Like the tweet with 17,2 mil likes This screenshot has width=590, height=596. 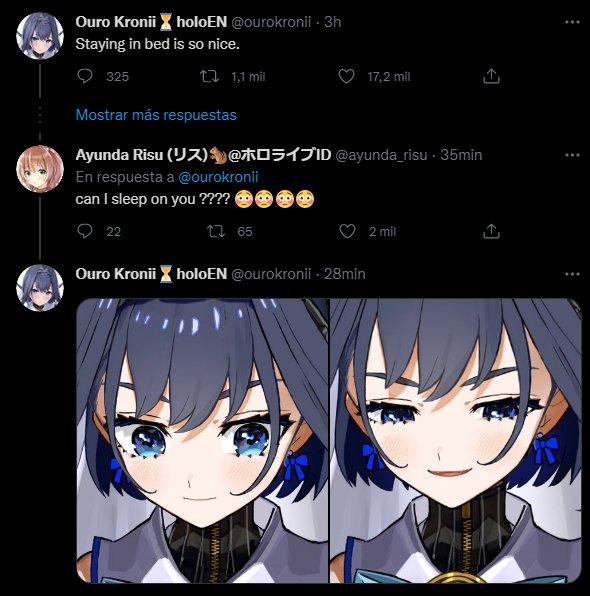click(x=346, y=76)
